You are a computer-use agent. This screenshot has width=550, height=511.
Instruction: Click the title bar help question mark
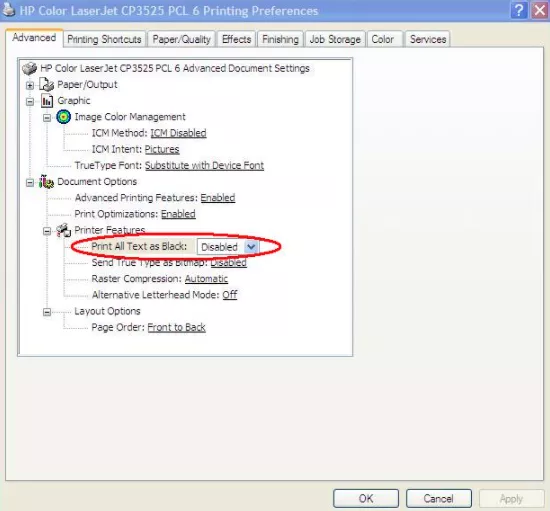518,10
